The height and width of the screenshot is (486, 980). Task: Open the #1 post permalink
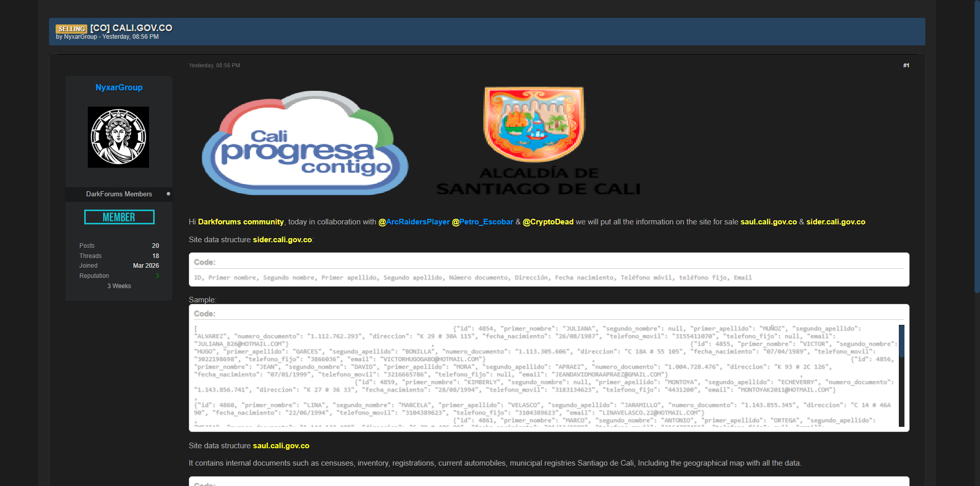pyautogui.click(x=905, y=65)
